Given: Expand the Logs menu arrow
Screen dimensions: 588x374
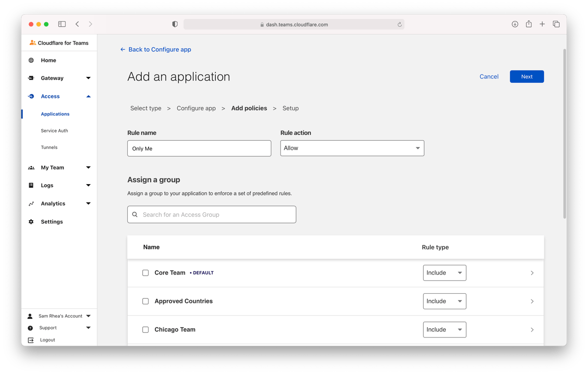Looking at the screenshot, I should tap(88, 186).
